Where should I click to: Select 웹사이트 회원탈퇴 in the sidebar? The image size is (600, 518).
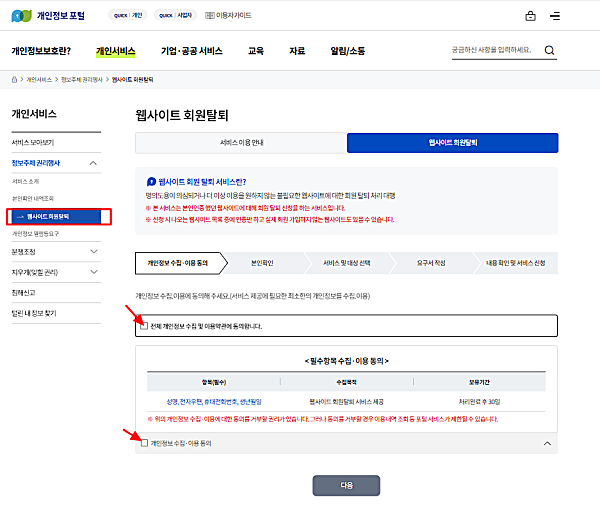coord(56,217)
